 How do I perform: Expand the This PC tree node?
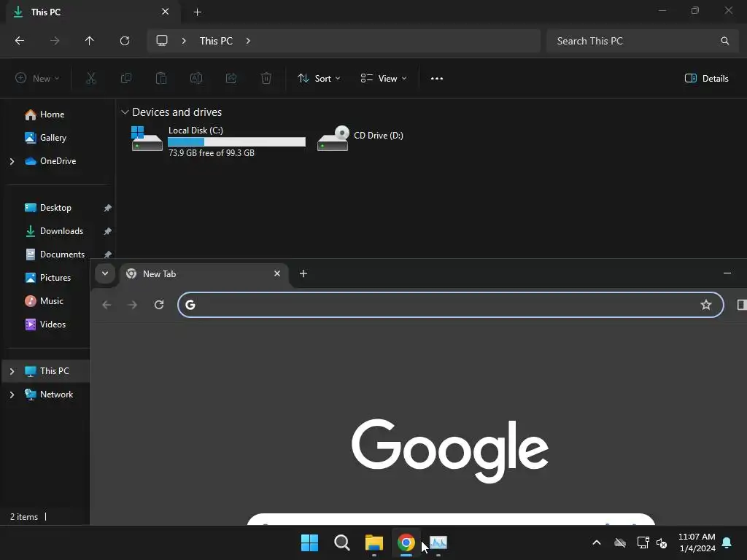click(12, 371)
